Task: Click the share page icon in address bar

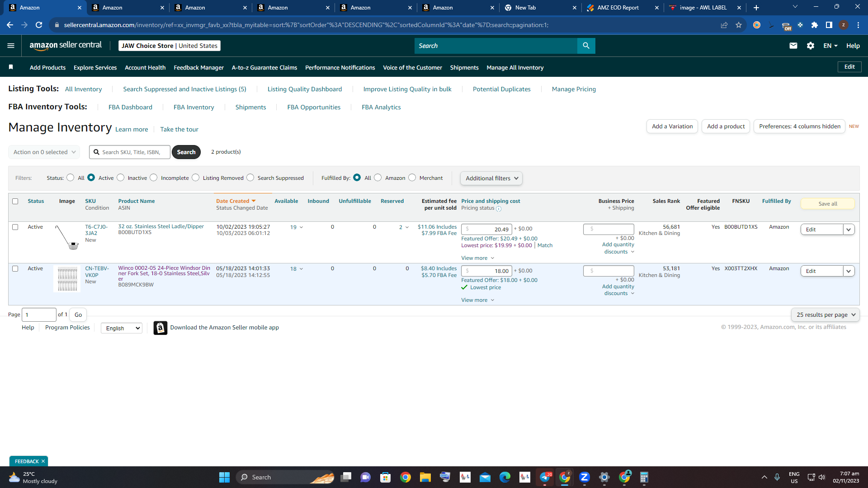Action: 724,25
